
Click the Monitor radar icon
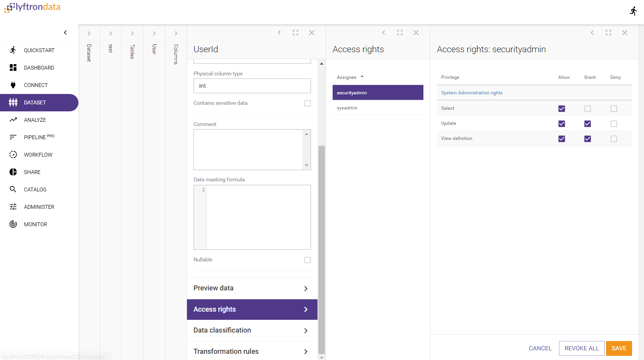tap(13, 224)
